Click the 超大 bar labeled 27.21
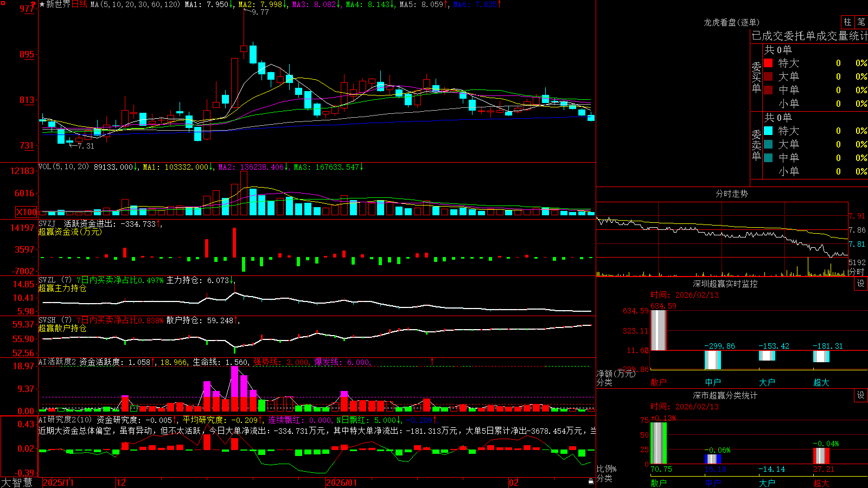The height and width of the screenshot is (488, 868). point(821,456)
